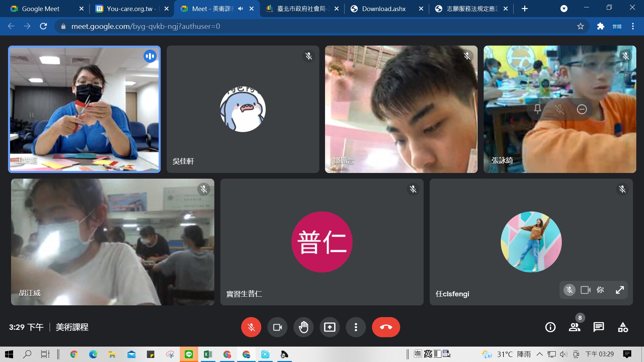The height and width of the screenshot is (362, 644).
Task: Open meeting details info icon
Action: tap(550, 327)
